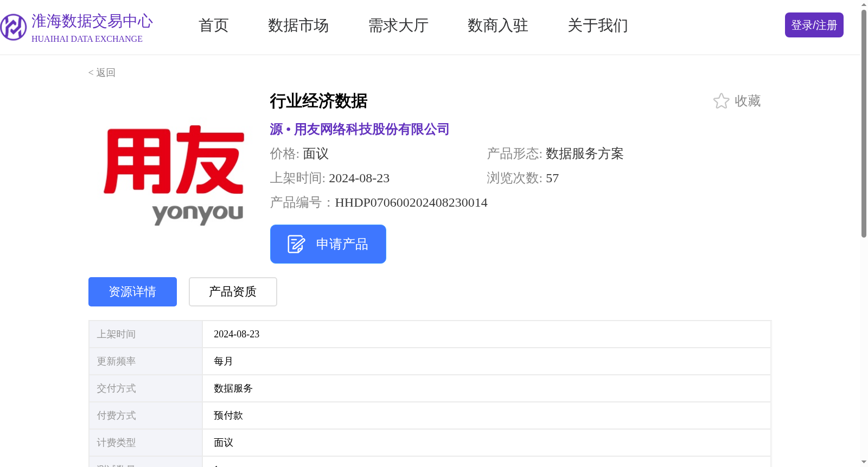Click the 交付方式 table label

[x=116, y=388]
